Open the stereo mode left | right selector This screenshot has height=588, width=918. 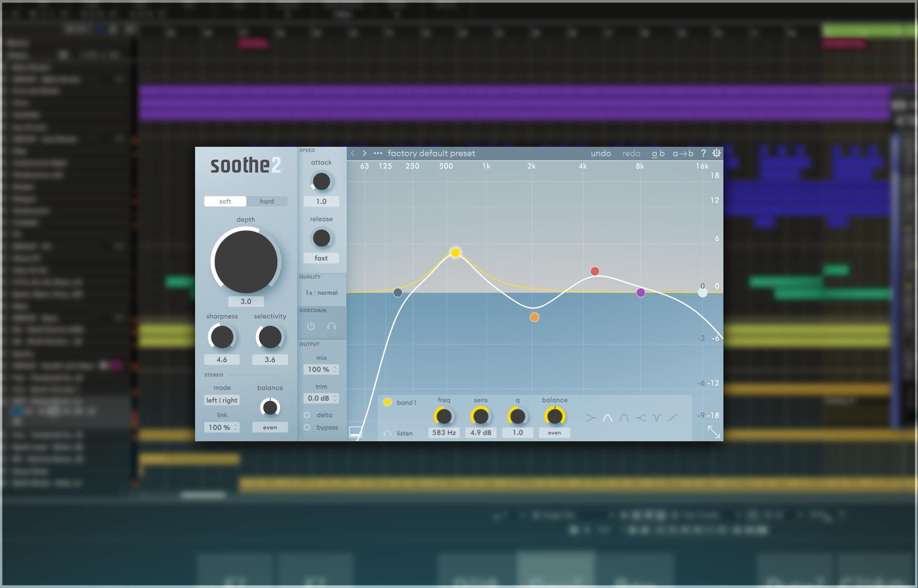pyautogui.click(x=222, y=400)
